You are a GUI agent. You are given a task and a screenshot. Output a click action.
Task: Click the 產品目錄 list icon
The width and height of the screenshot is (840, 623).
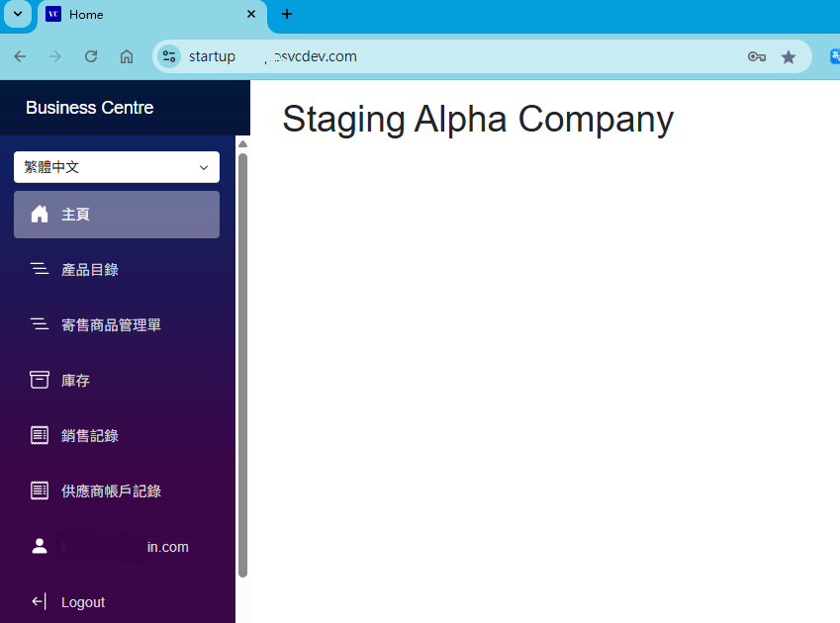point(40,269)
